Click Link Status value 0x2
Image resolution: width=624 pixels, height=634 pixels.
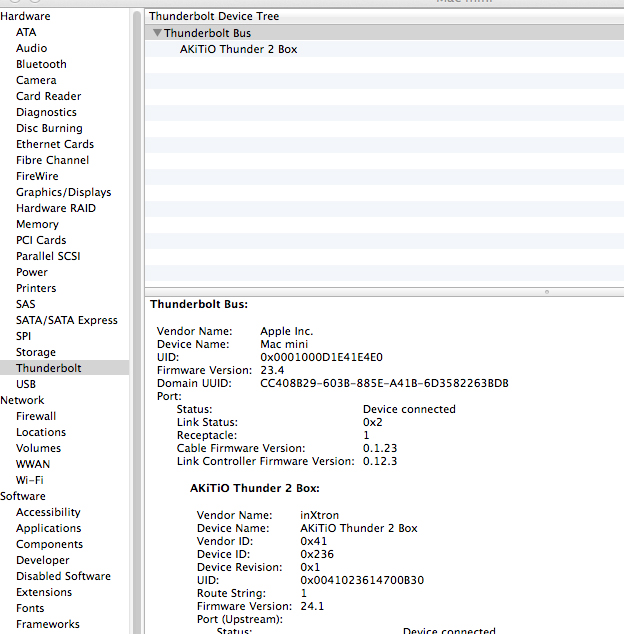click(372, 422)
